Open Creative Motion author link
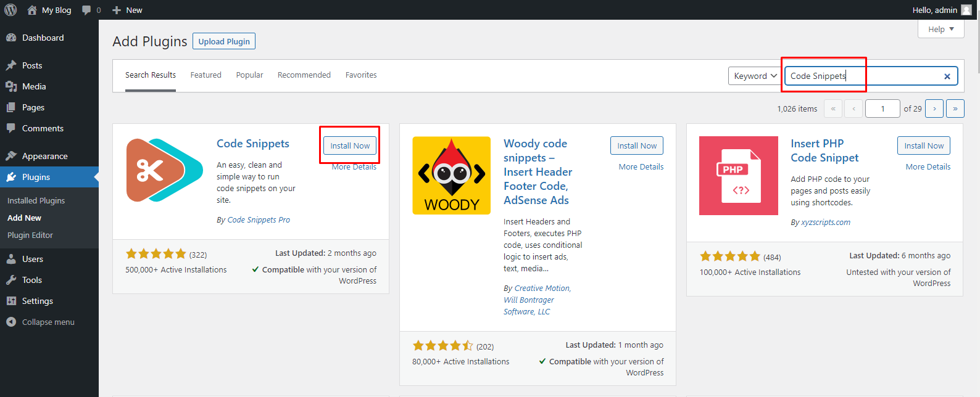The height and width of the screenshot is (397, 980). point(543,289)
